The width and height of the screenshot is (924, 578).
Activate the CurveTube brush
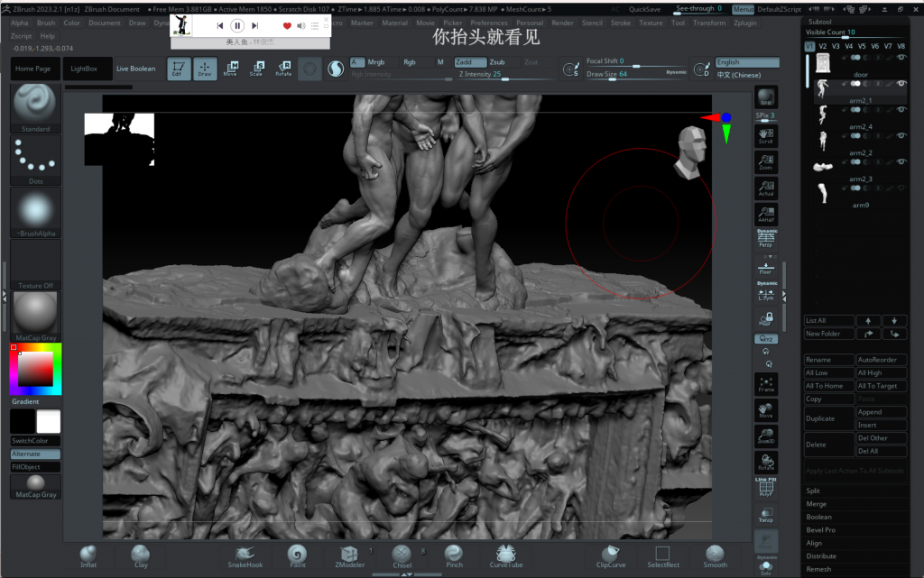[x=506, y=555]
